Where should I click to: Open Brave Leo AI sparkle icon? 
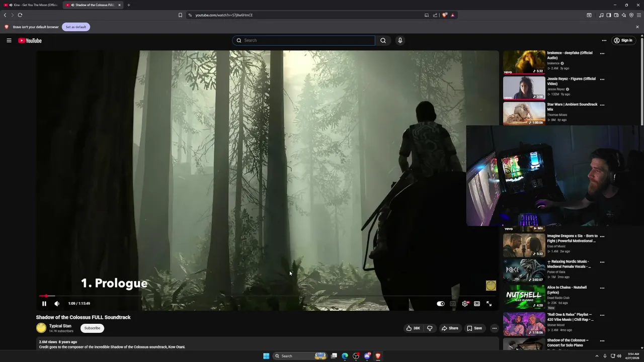point(623,15)
